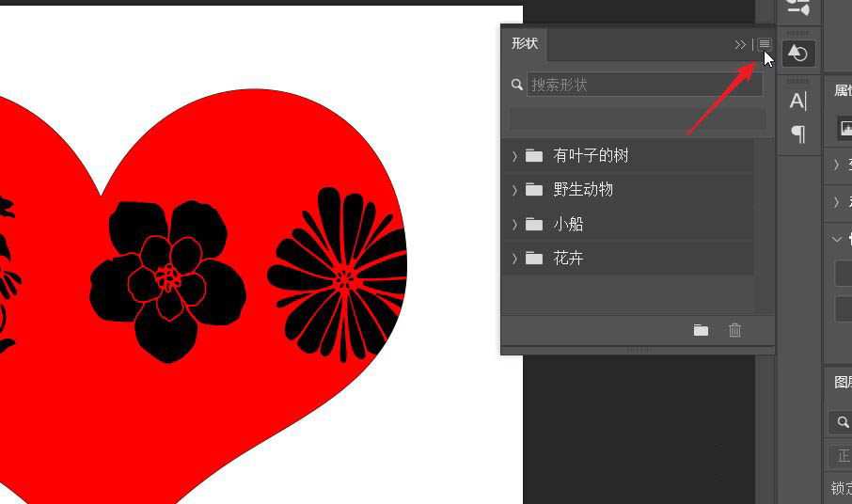Click the folder icon next to 野生动物

[533, 190]
